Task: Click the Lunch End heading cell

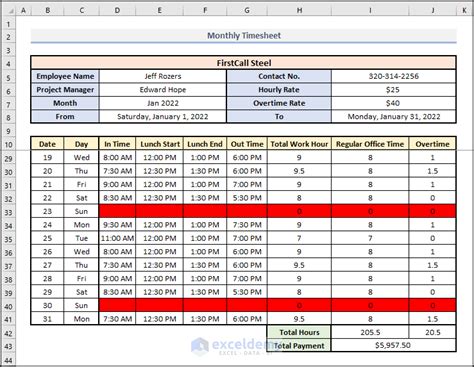Action: tap(205, 144)
